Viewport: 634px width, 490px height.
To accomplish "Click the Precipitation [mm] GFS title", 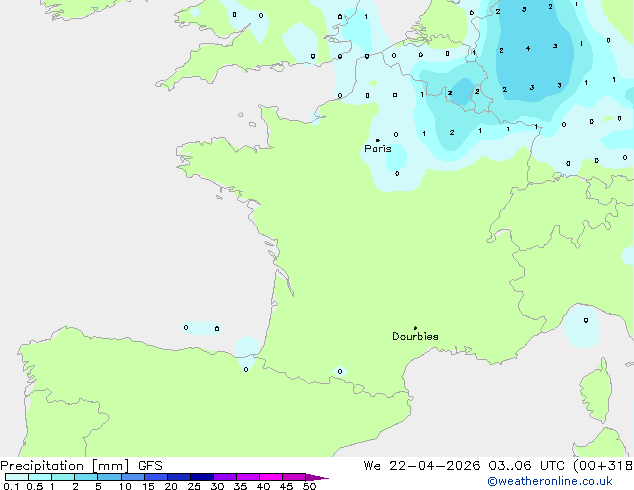I will pos(81,466).
